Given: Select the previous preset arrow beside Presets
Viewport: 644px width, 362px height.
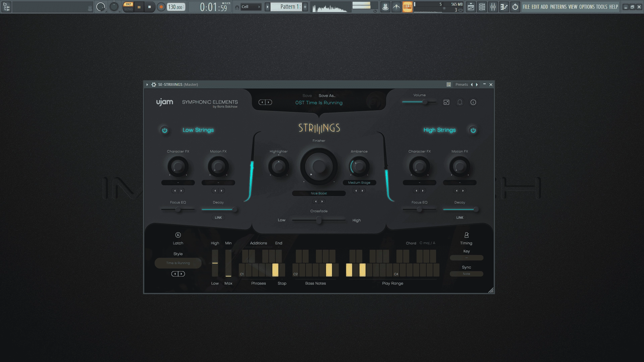Looking at the screenshot, I should tap(472, 84).
